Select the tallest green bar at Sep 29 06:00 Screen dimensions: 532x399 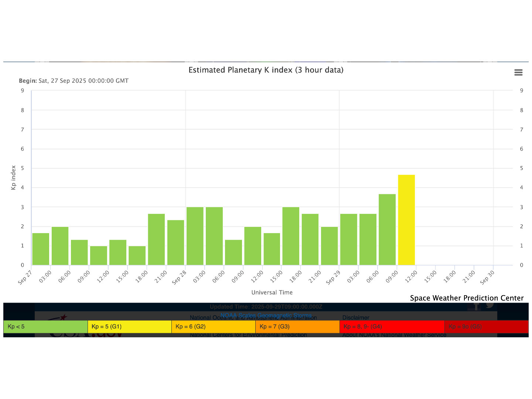click(387, 229)
